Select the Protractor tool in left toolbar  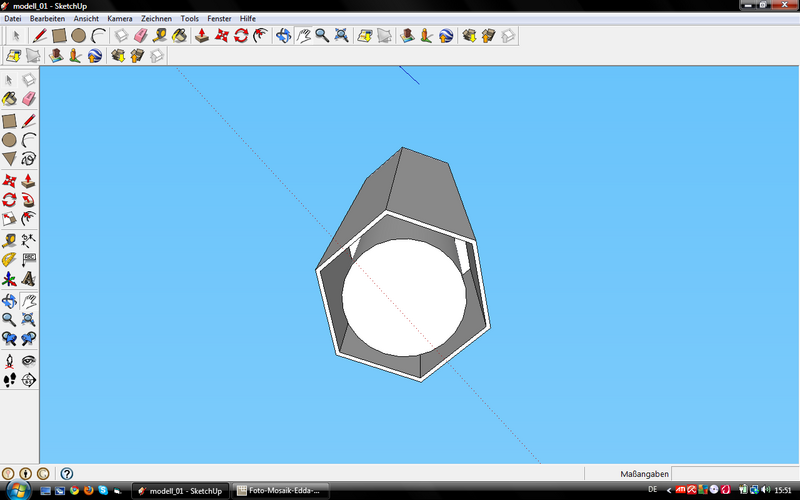point(9,259)
